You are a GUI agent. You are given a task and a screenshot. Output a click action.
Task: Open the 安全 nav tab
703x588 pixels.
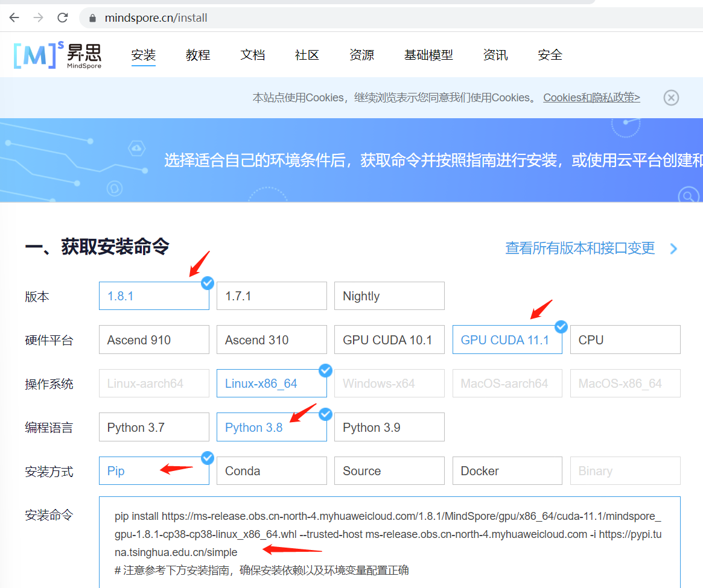[x=550, y=55]
